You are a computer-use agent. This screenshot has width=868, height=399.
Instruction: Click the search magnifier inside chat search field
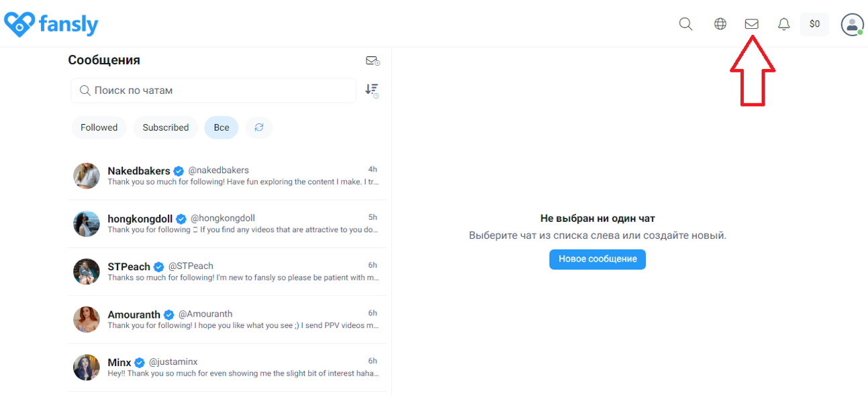click(x=85, y=91)
